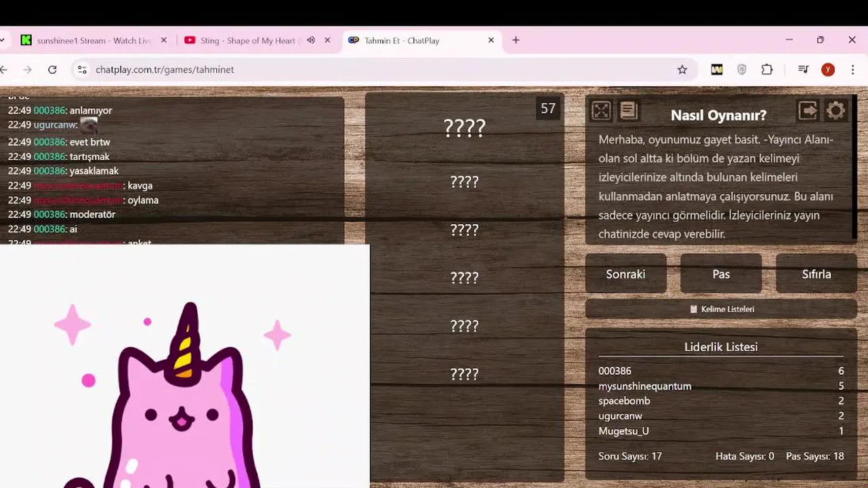Click the small list icon in Kelime Listeleri

693,309
